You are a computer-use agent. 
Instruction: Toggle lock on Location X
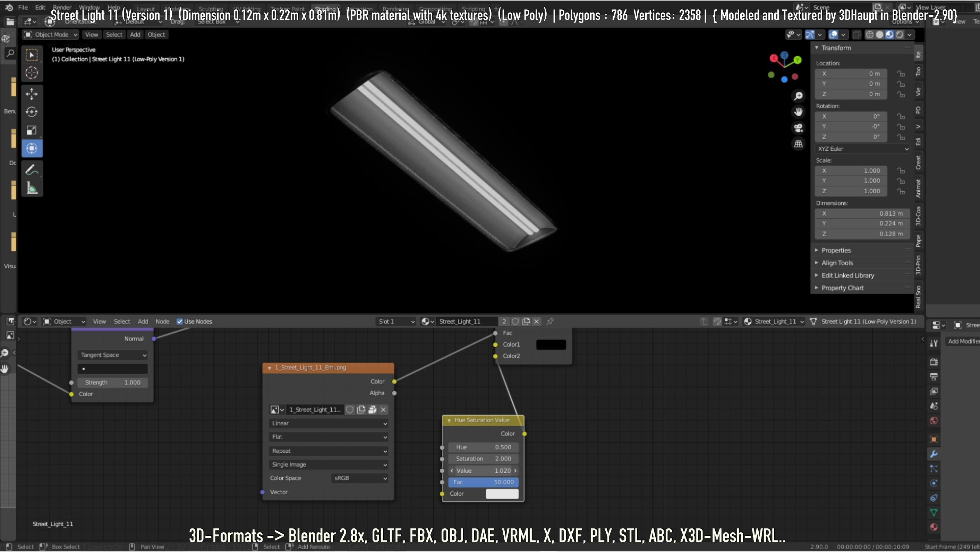pyautogui.click(x=901, y=74)
